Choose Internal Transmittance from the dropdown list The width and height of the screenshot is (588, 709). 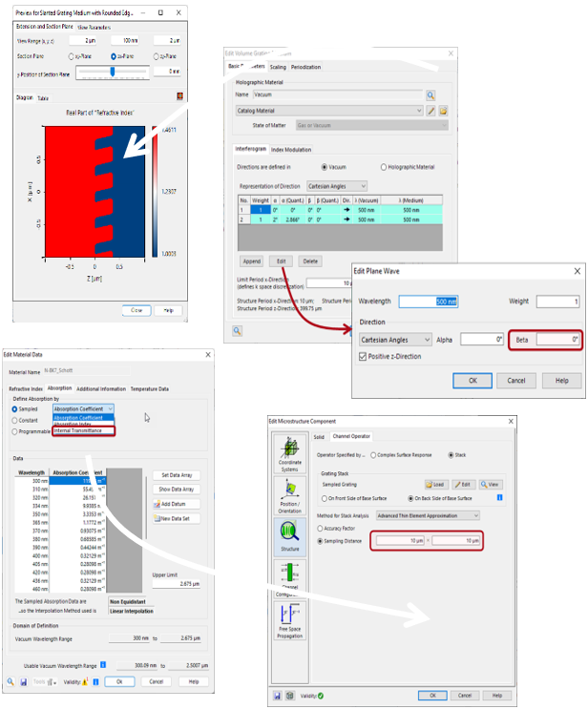click(x=83, y=430)
